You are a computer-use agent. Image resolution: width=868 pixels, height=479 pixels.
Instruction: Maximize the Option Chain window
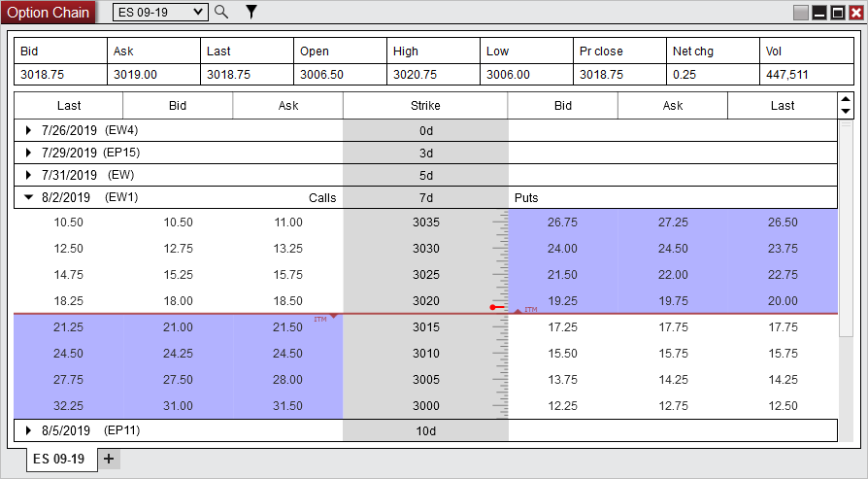click(x=837, y=13)
